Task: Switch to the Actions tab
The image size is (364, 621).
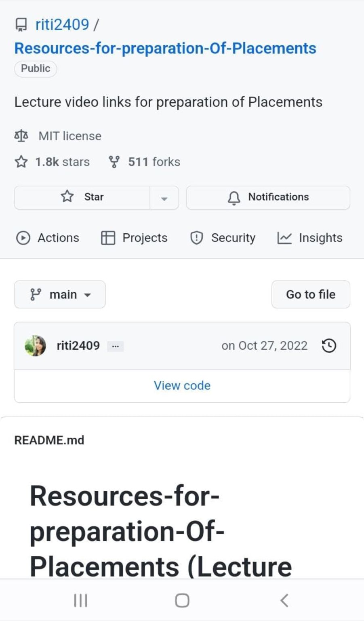Action: tap(48, 238)
